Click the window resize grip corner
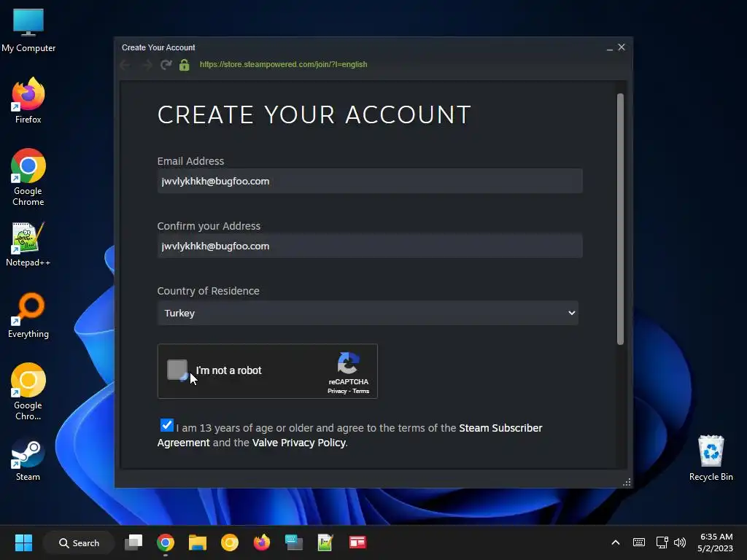747x560 pixels. [x=627, y=482]
